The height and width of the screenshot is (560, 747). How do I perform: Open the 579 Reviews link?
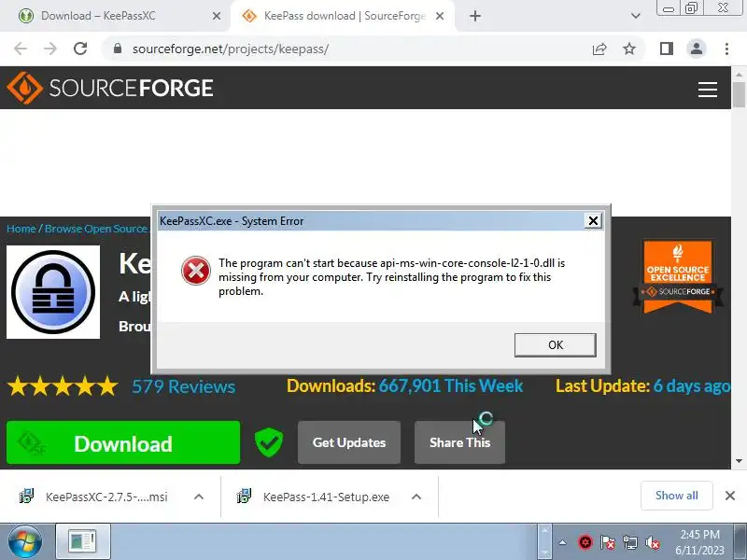click(x=183, y=386)
